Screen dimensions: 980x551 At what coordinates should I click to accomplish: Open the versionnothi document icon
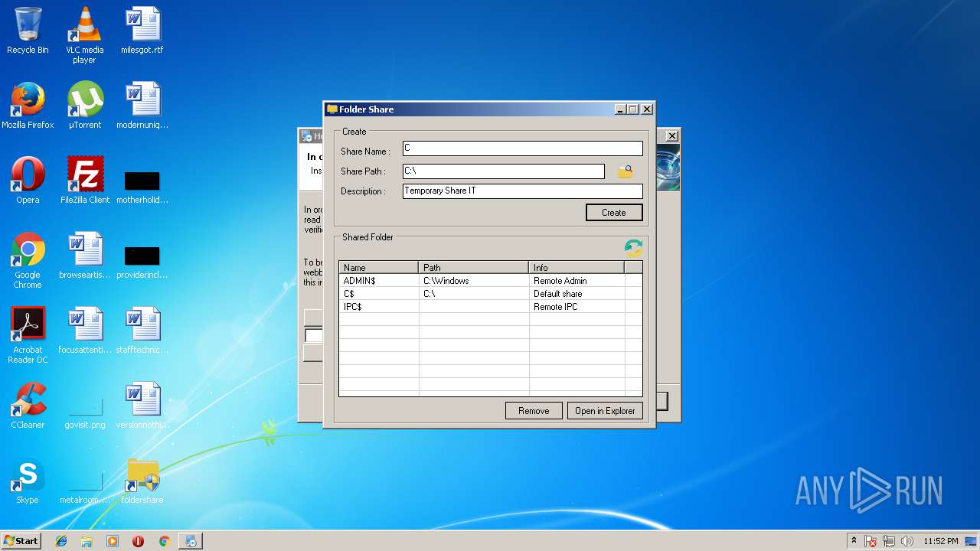(142, 406)
